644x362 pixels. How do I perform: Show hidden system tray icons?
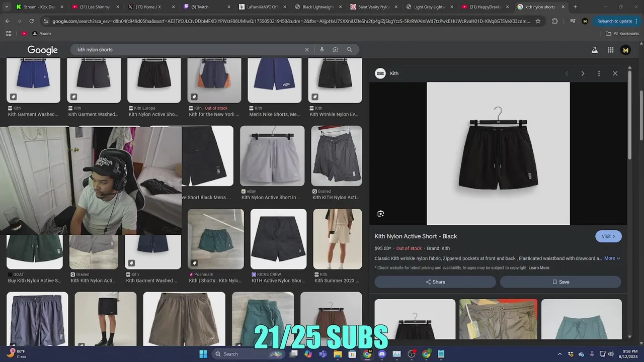[559, 354]
